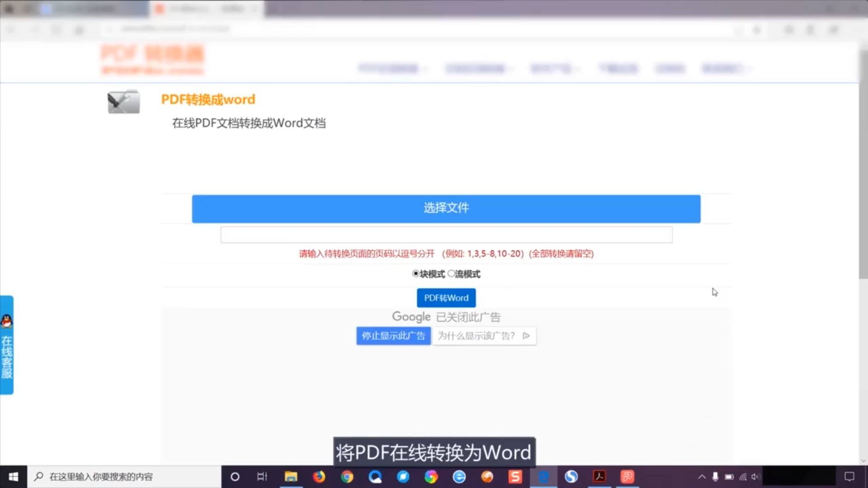Open Adobe Acrobat from the taskbar
Screen dimensions: 868x488
click(x=599, y=477)
